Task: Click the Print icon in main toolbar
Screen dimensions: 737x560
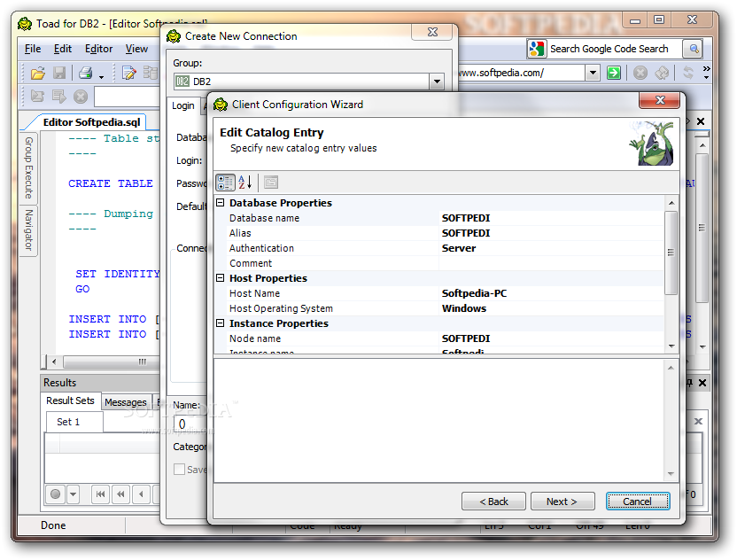Action: [86, 73]
